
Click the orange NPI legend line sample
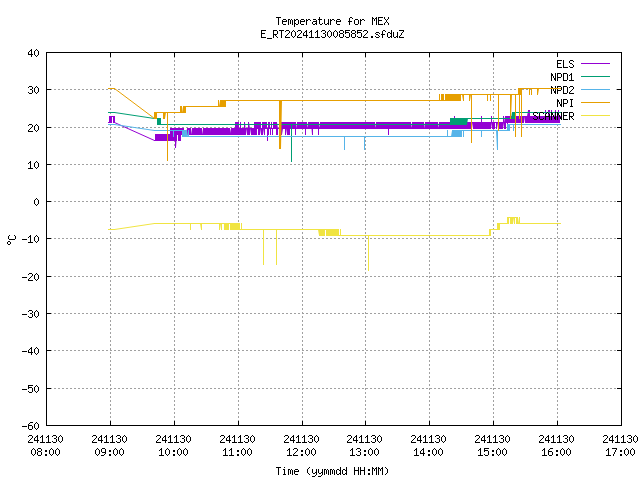pyautogui.click(x=595, y=103)
